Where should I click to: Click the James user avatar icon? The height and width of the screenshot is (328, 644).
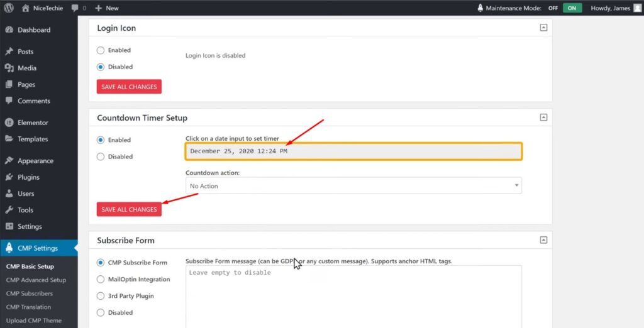637,8
